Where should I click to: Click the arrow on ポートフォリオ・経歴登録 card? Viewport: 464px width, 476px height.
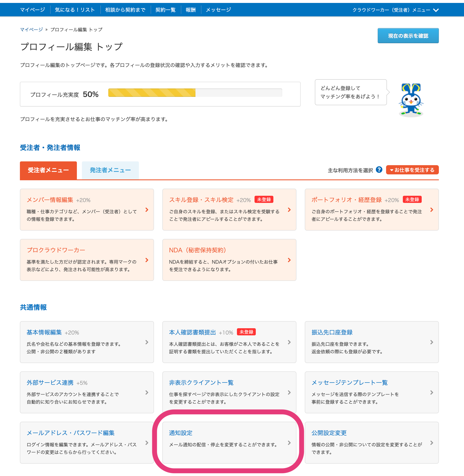[x=432, y=210]
